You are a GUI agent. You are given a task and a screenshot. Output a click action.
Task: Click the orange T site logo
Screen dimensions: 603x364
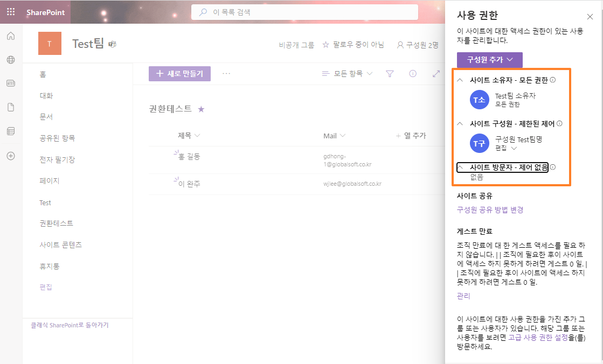[50, 44]
